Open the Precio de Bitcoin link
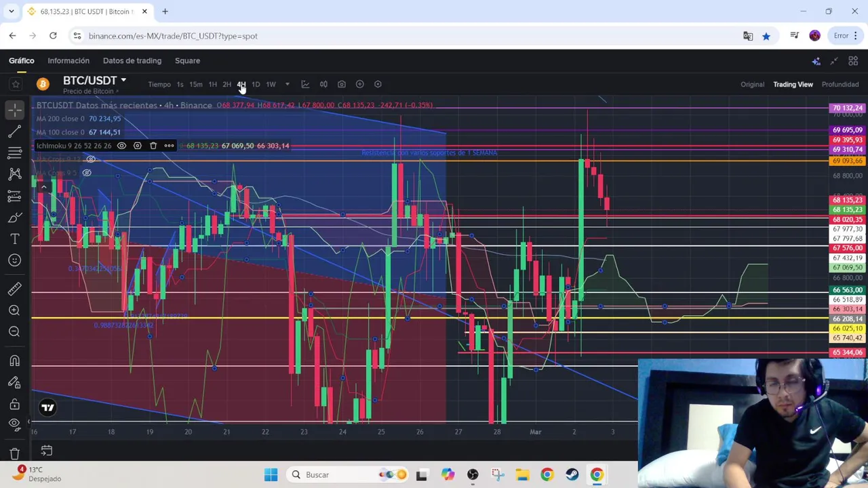The image size is (868, 488). pos(91,91)
